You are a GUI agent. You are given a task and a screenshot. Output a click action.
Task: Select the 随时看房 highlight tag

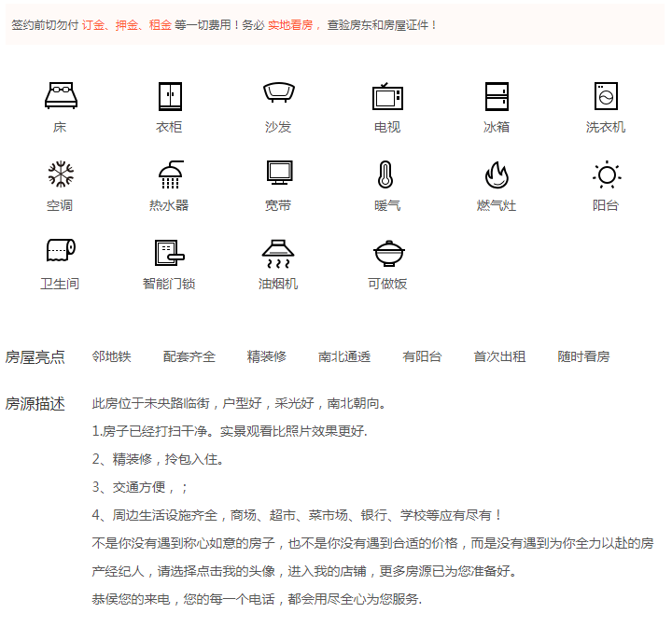click(x=583, y=356)
